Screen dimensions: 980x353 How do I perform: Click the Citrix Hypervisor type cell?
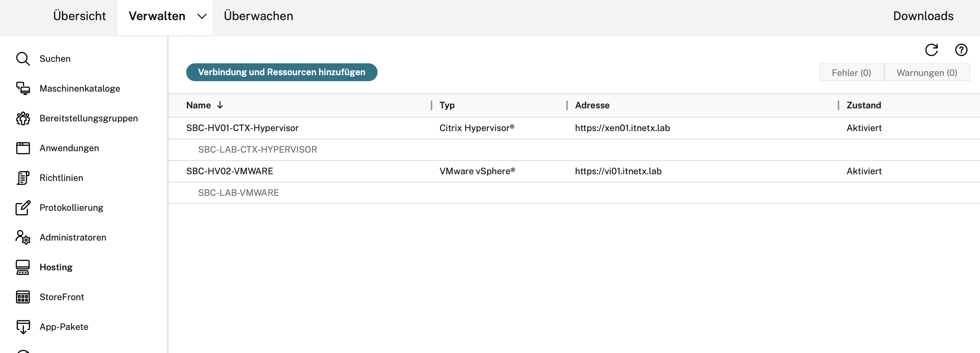[x=477, y=128]
